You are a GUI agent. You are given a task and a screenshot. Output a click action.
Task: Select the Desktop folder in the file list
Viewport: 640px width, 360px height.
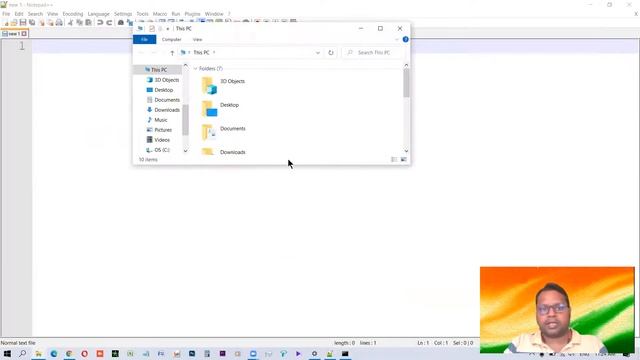click(220, 108)
